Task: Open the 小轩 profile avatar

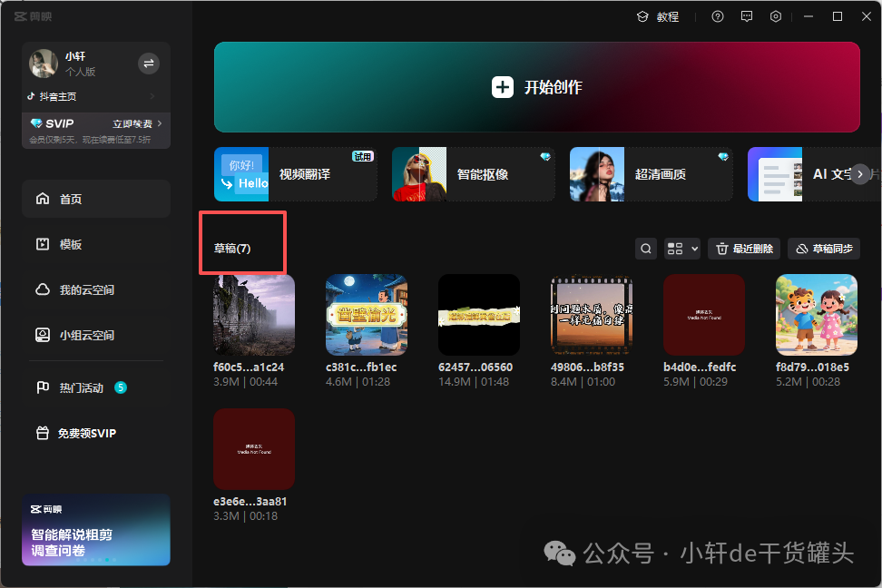Action: [44, 64]
